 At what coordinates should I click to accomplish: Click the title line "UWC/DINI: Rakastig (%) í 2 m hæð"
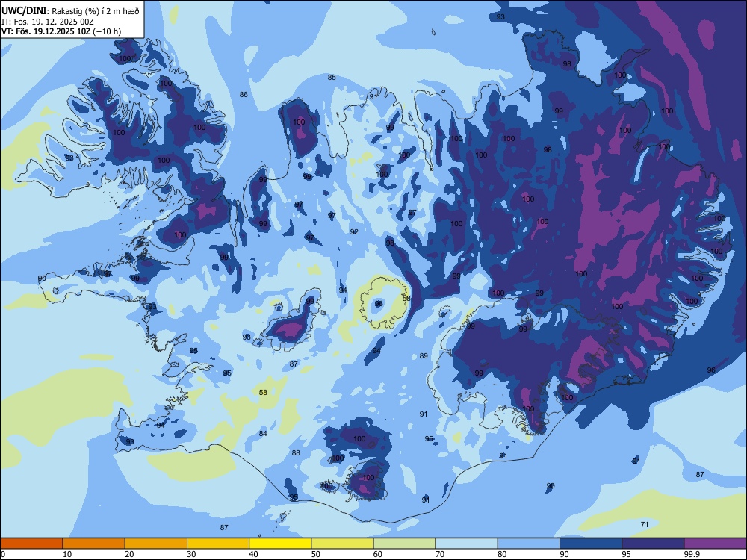pyautogui.click(x=70, y=11)
